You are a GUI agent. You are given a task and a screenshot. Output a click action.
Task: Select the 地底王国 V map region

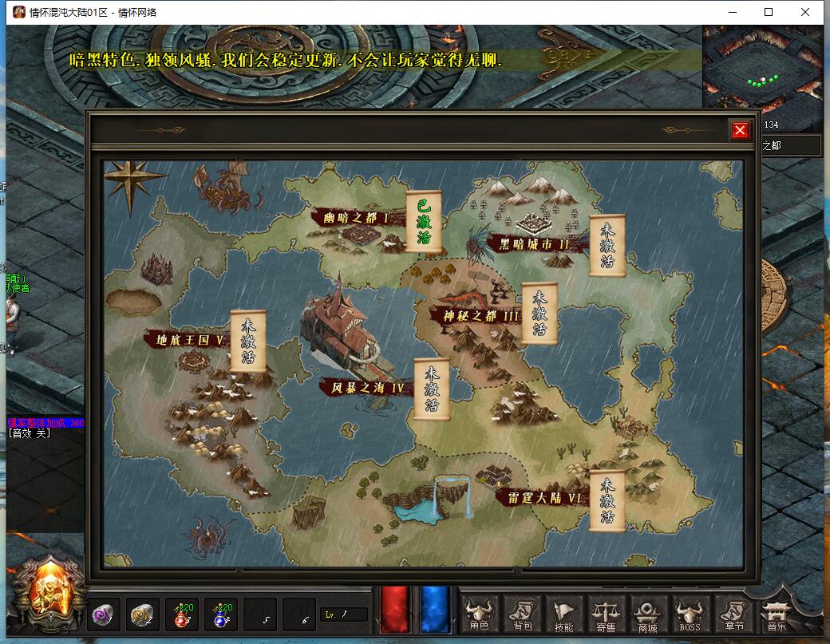pyautogui.click(x=189, y=340)
